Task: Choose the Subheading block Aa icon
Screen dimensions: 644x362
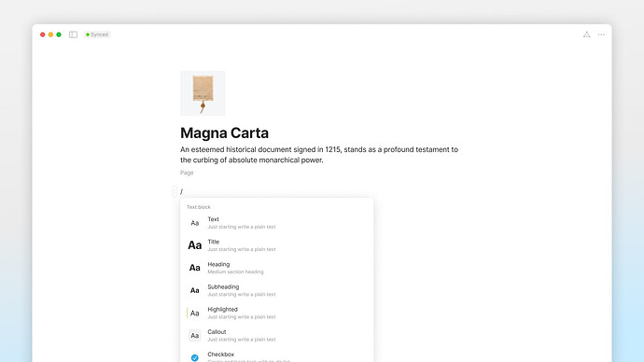Action: coord(195,290)
